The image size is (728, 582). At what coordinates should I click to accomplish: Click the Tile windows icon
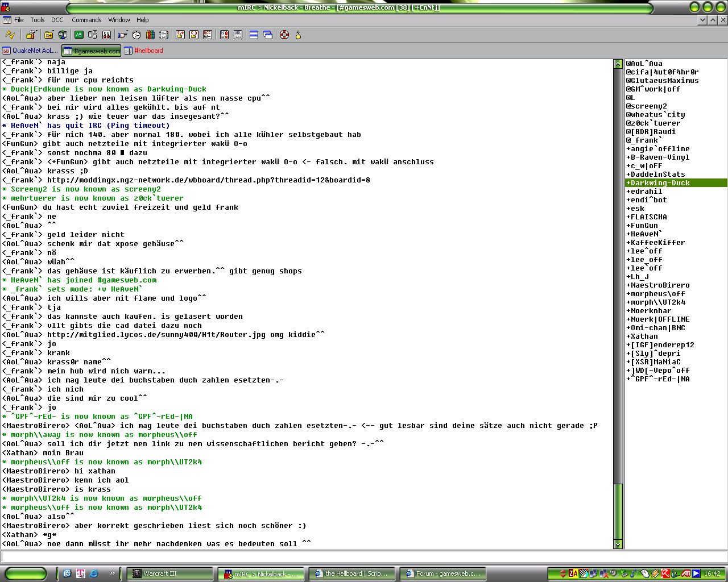tap(254, 35)
